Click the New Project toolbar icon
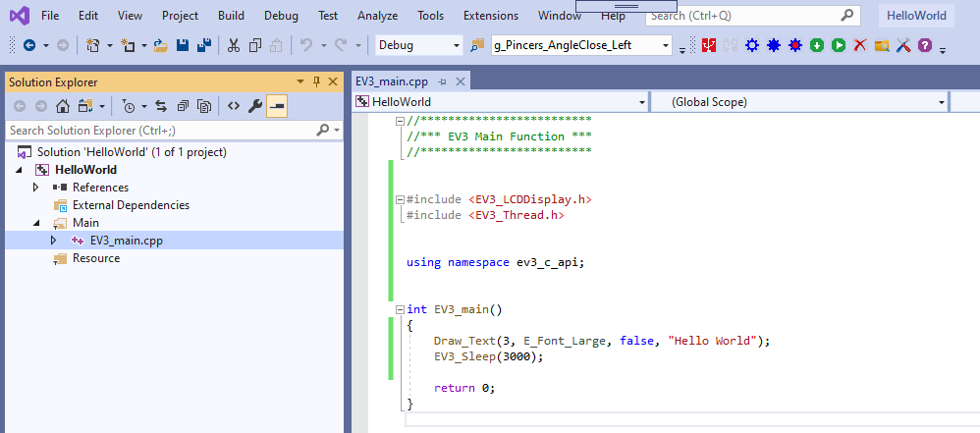This screenshot has height=433, width=980. coord(92,45)
